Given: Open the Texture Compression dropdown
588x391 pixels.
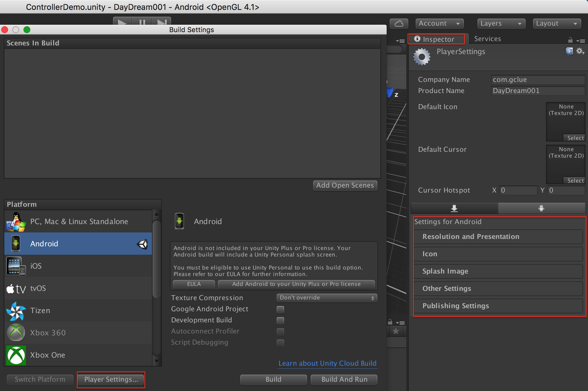Looking at the screenshot, I should pyautogui.click(x=327, y=298).
